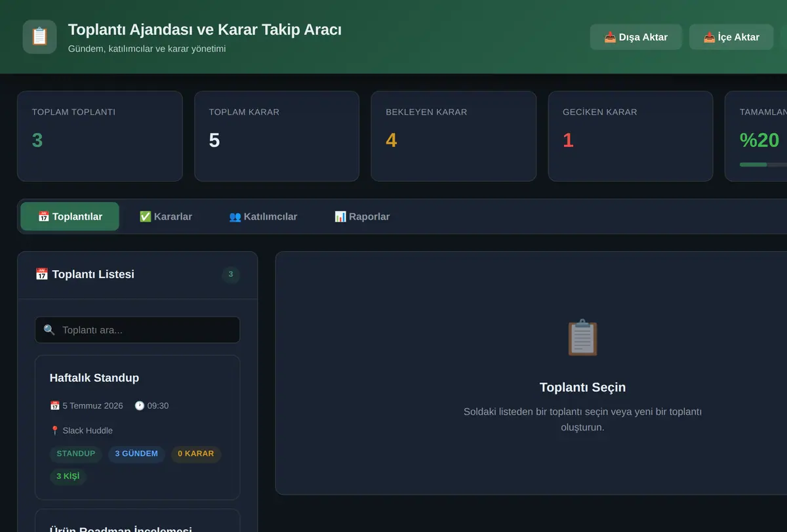
Task: Switch to the Kararlar tab
Action: [166, 216]
